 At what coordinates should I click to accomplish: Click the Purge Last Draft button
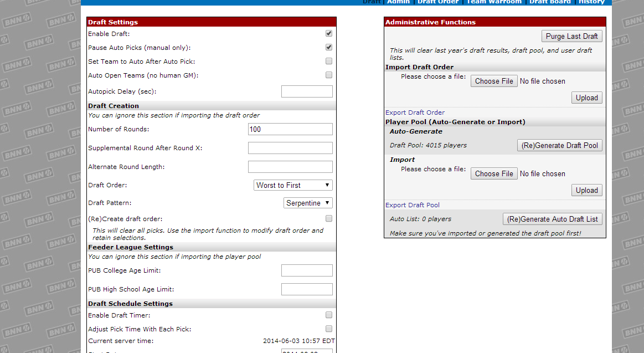[x=571, y=37]
